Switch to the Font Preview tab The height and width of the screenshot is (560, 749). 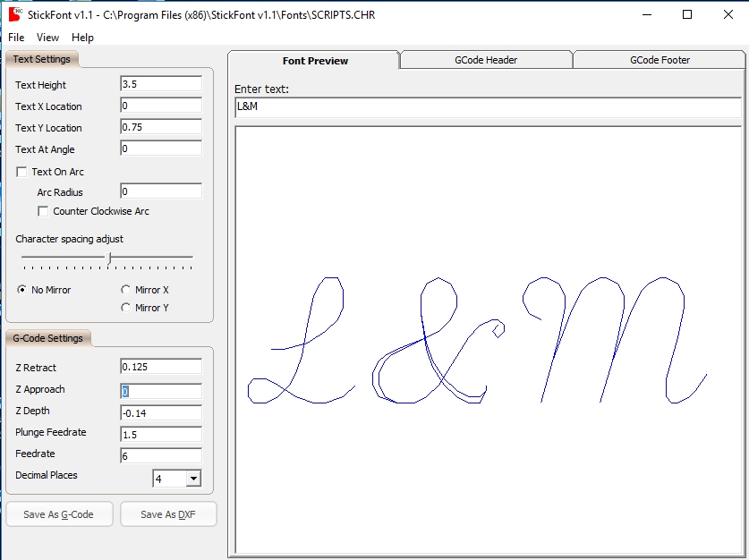(x=314, y=61)
